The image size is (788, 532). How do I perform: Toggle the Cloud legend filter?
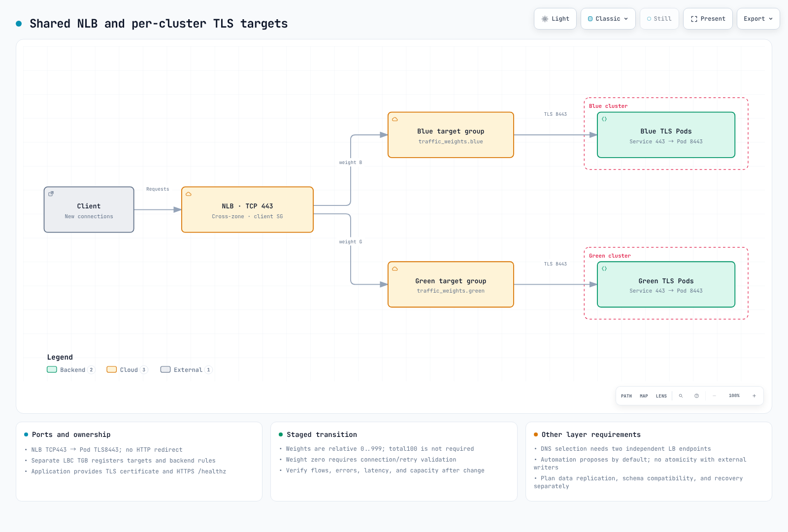click(x=127, y=370)
